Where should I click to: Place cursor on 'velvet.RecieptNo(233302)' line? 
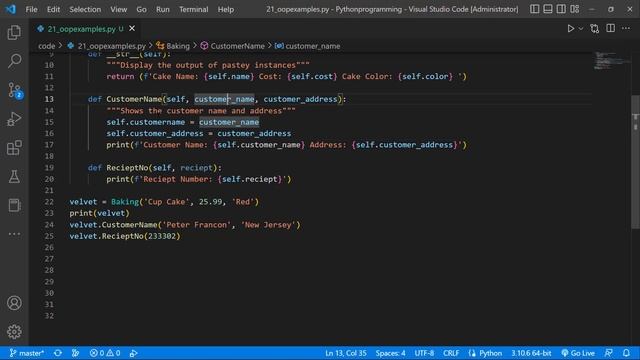[125, 236]
